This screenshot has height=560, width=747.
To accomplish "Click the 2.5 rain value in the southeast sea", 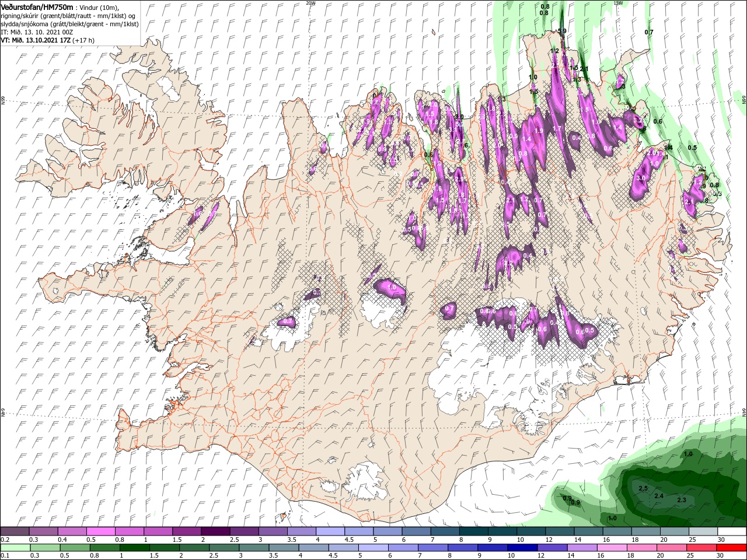I will pos(644,488).
